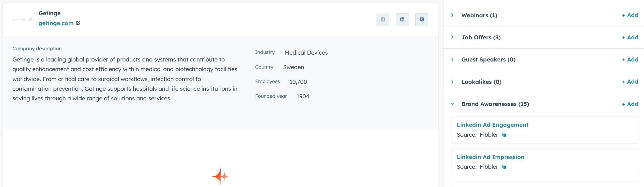This screenshot has height=187, width=644.
Task: Add a new Webinars association
Action: 630,15
